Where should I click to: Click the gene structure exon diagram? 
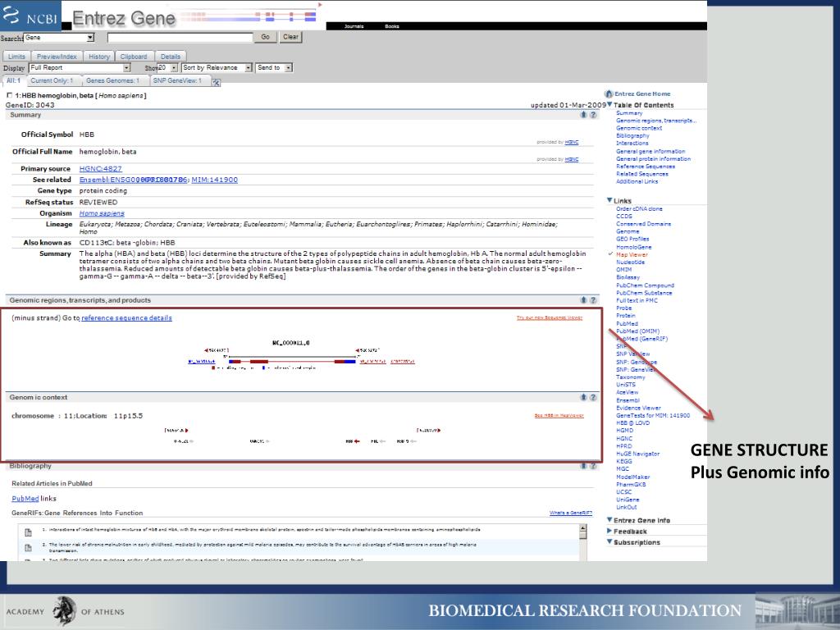292,362
